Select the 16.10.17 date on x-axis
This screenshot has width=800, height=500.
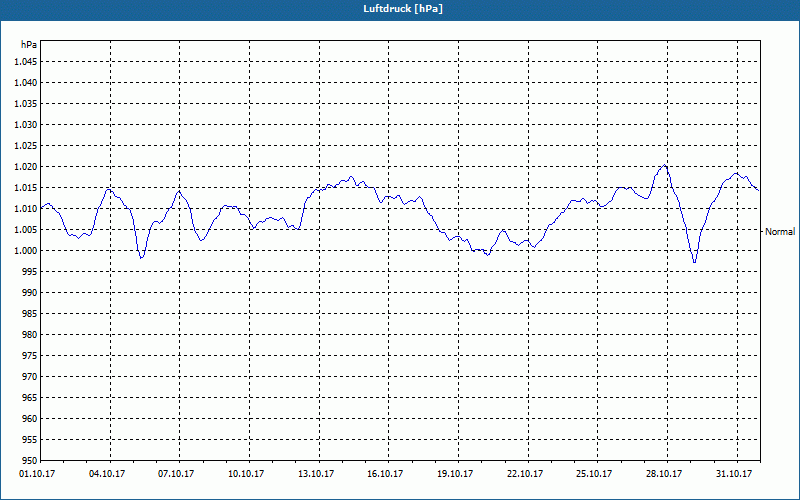385,474
